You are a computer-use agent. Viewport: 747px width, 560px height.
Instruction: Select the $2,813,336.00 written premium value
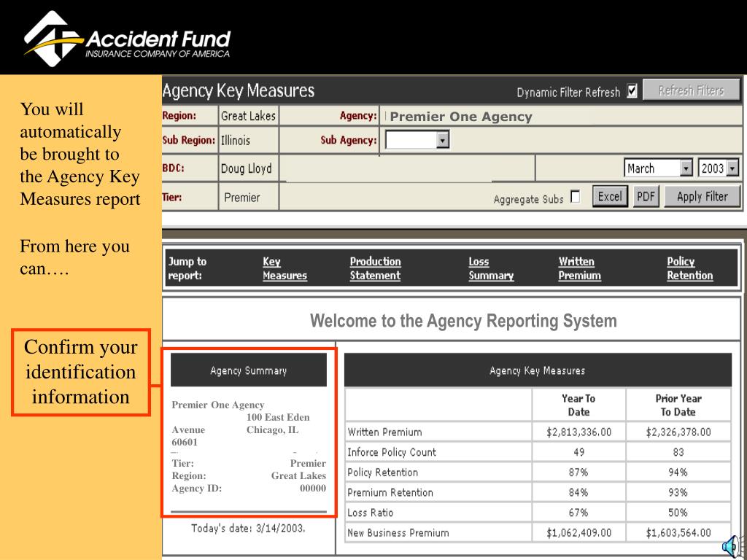click(x=578, y=432)
